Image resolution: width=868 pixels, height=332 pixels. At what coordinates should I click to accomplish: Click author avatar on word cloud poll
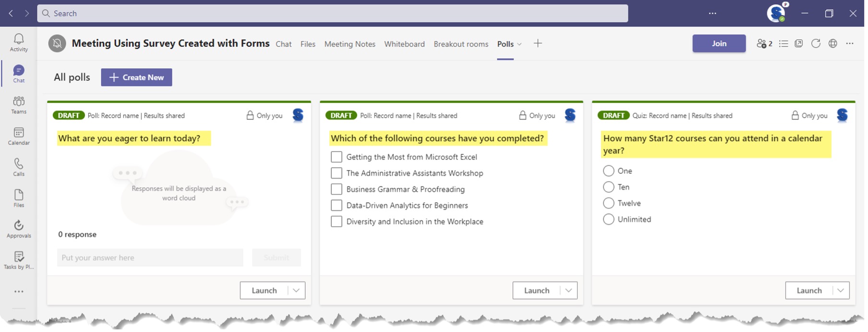pos(298,115)
